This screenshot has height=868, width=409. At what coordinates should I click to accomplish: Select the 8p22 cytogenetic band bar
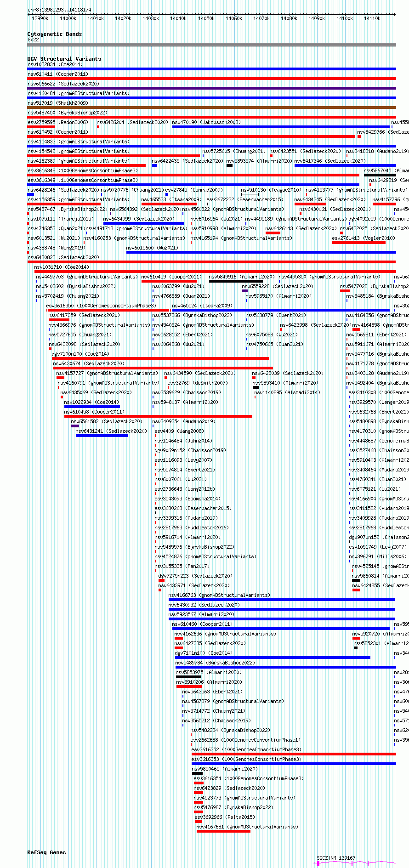[x=212, y=45]
